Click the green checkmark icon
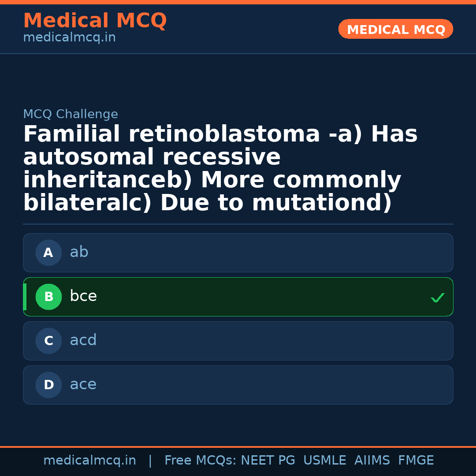 tap(437, 298)
